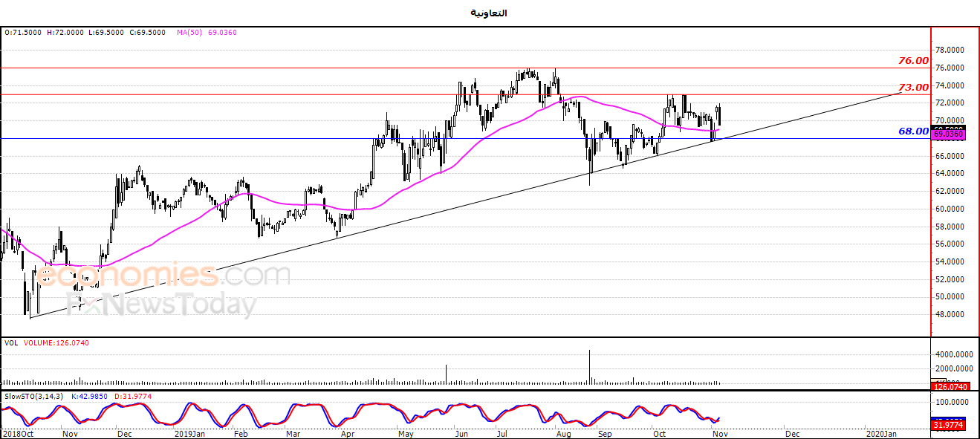Click the Apr date axis label
Viewport: 980px width, 439px height.
349,433
